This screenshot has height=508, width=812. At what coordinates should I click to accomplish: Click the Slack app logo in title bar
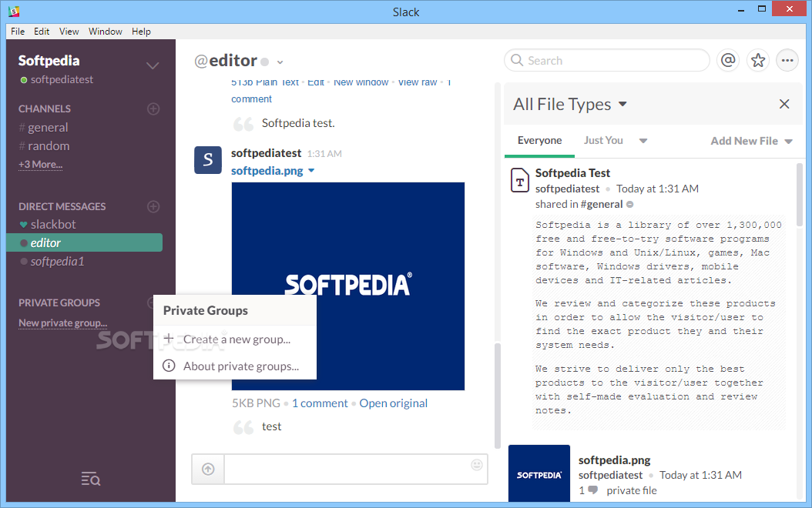click(x=14, y=11)
